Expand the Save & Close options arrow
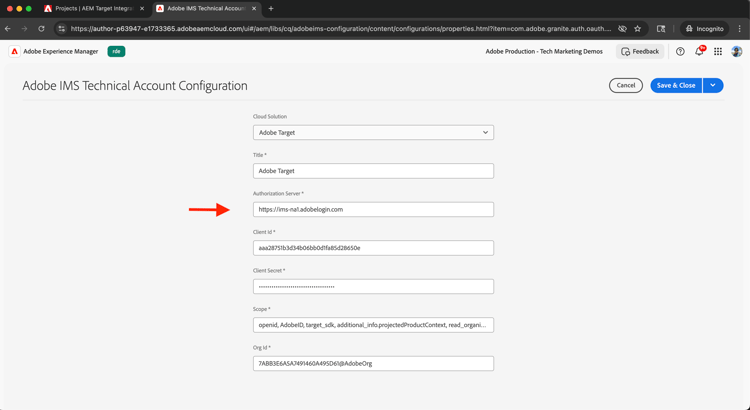Viewport: 750px width, 410px height. coord(713,85)
